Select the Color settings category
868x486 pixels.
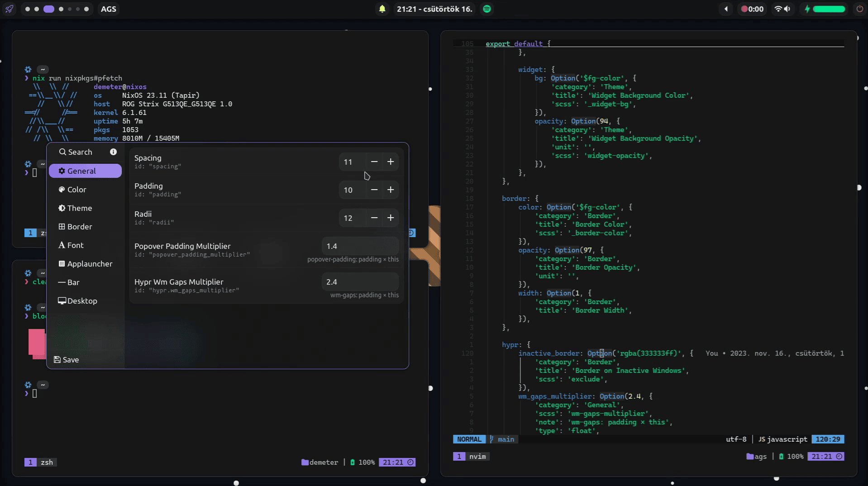76,190
